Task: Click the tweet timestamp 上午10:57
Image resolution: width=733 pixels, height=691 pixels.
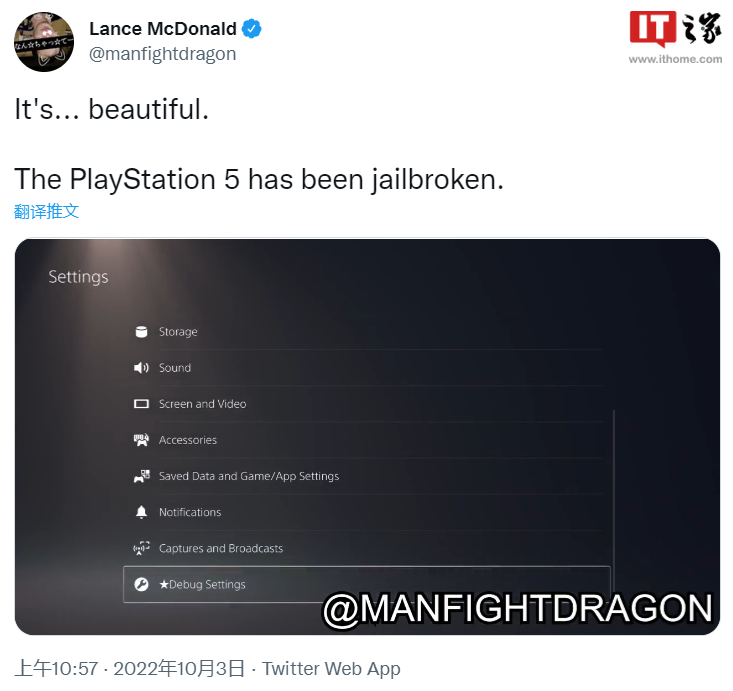Action: pyautogui.click(x=57, y=669)
